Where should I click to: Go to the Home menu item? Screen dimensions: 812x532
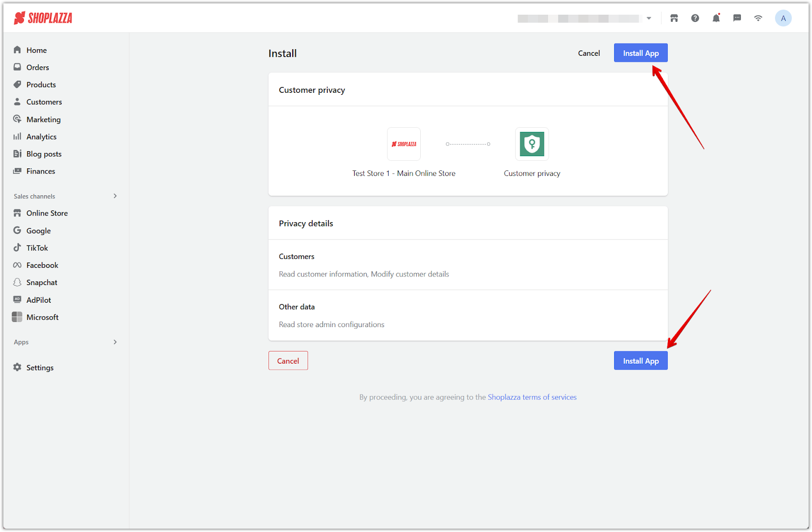pyautogui.click(x=37, y=50)
